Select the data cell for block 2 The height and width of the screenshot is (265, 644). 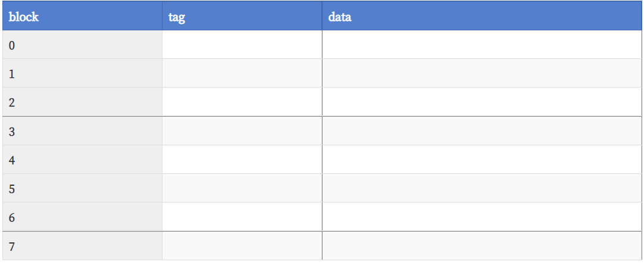point(482,102)
